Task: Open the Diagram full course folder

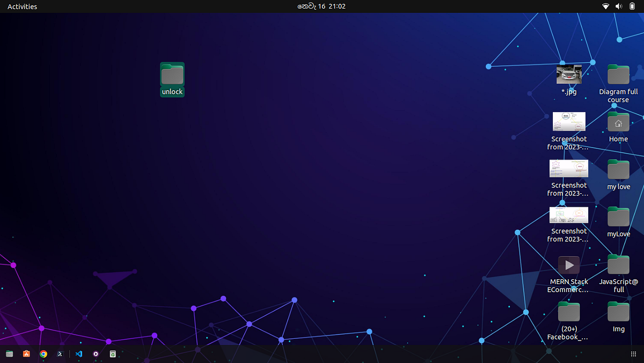Action: [618, 74]
